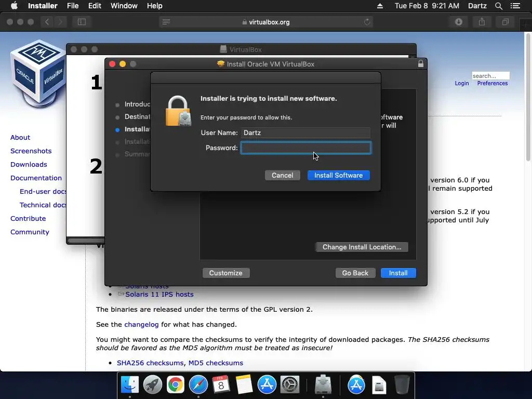Image resolution: width=532 pixels, height=399 pixels.
Task: Open the Downloads sidebar link
Action: (x=29, y=165)
